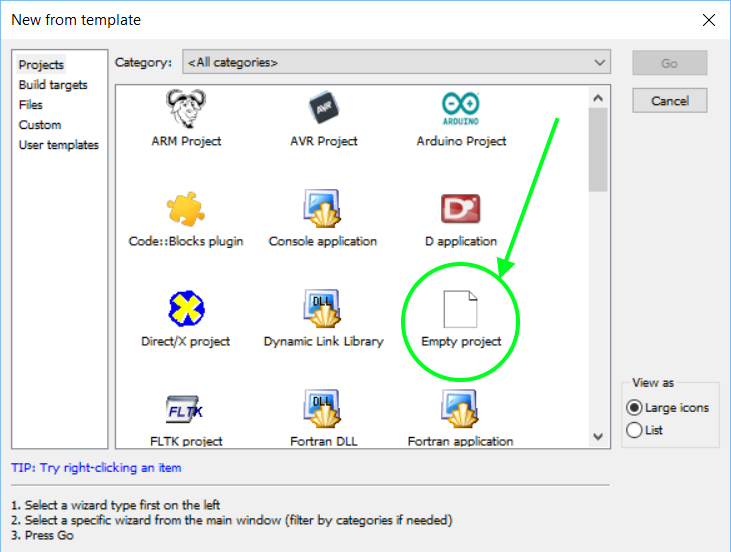Open the Category dropdown list
This screenshot has height=552, width=731.
pyautogui.click(x=396, y=62)
